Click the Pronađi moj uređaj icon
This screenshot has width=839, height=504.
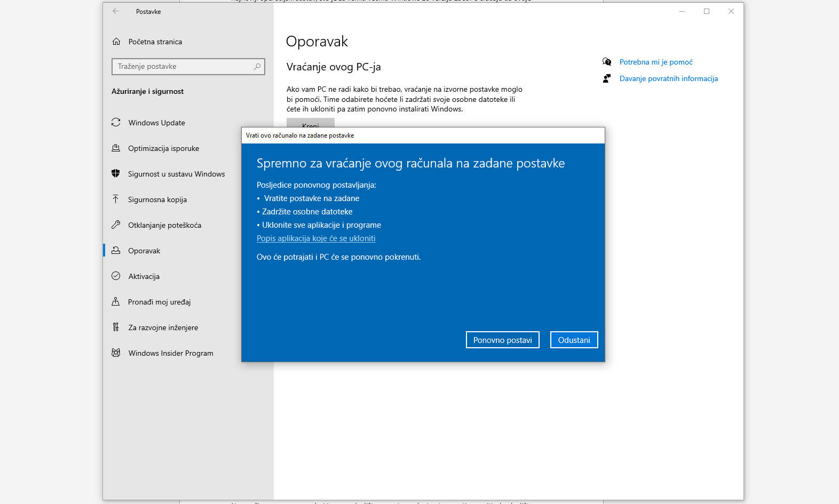pyautogui.click(x=116, y=301)
